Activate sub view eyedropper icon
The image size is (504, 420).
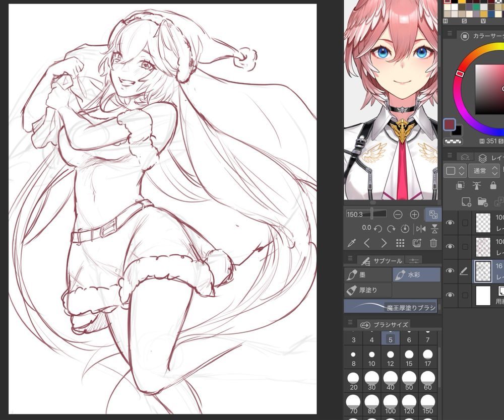[352, 243]
